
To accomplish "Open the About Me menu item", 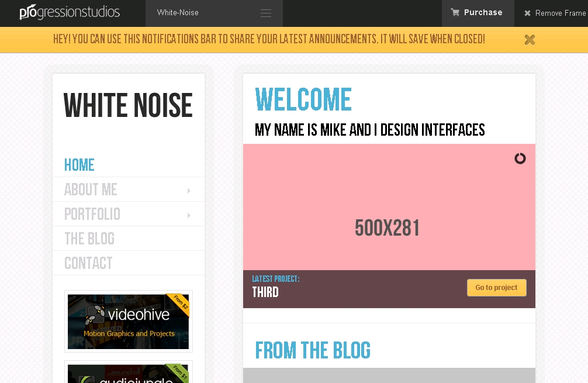I will pos(91,189).
